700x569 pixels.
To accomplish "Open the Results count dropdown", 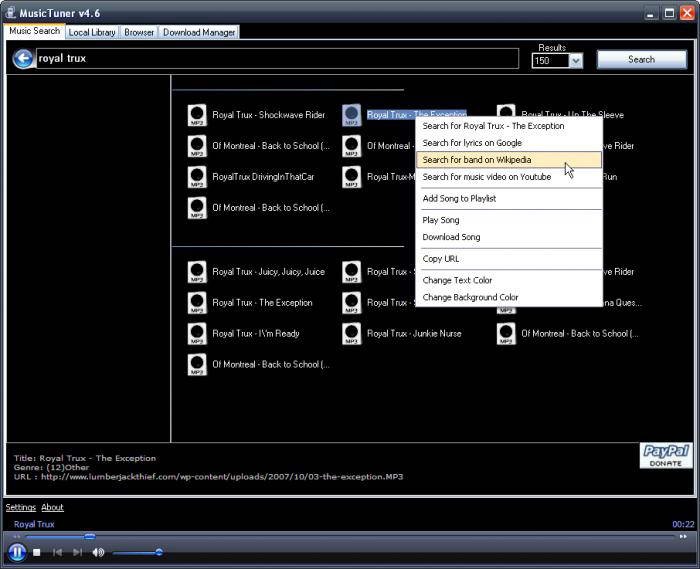I will (x=576, y=61).
